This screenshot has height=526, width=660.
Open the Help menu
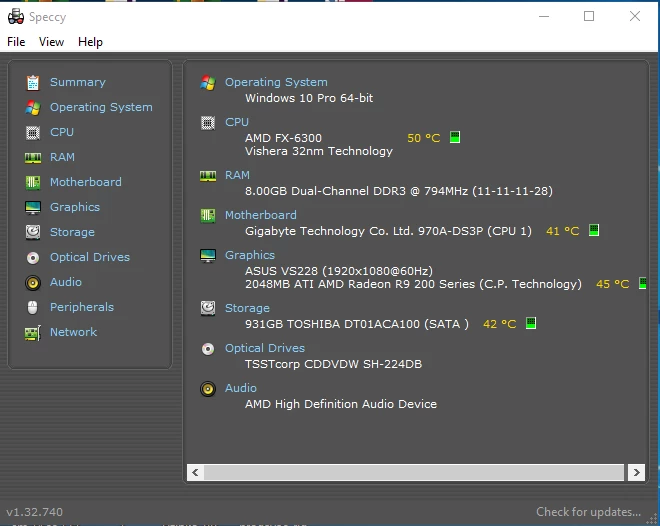90,42
